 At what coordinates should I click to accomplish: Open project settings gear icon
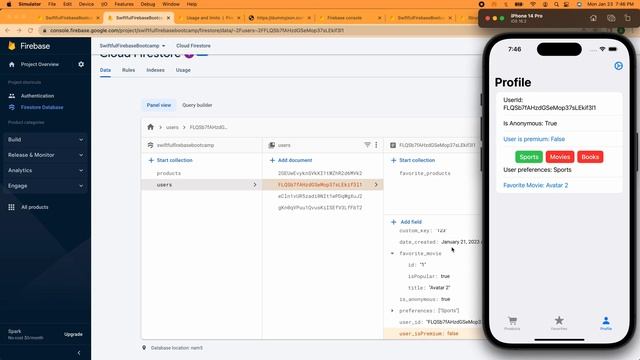coord(81,64)
